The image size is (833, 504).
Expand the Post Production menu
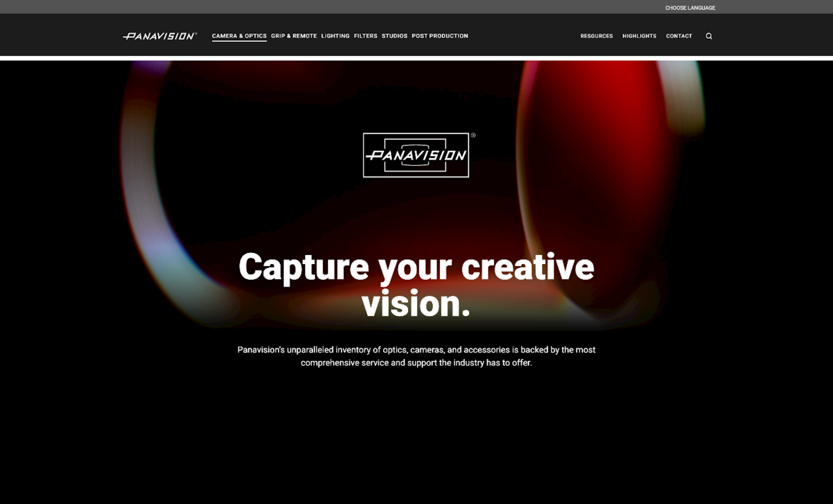coord(440,36)
